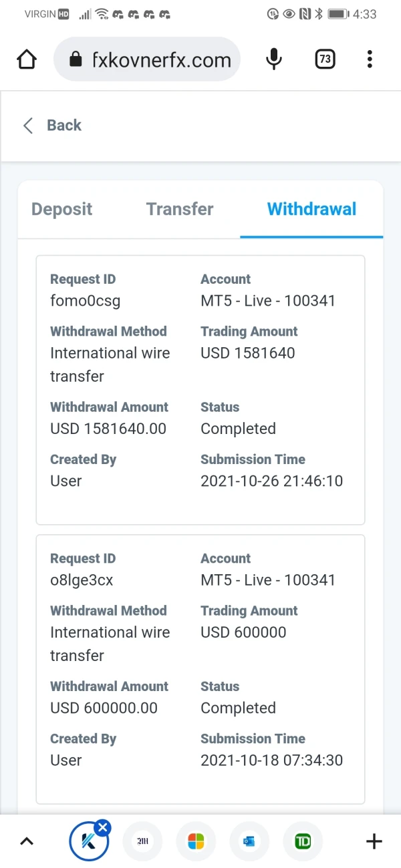Tap the site security padlock icon
401x868 pixels.
[x=76, y=60]
